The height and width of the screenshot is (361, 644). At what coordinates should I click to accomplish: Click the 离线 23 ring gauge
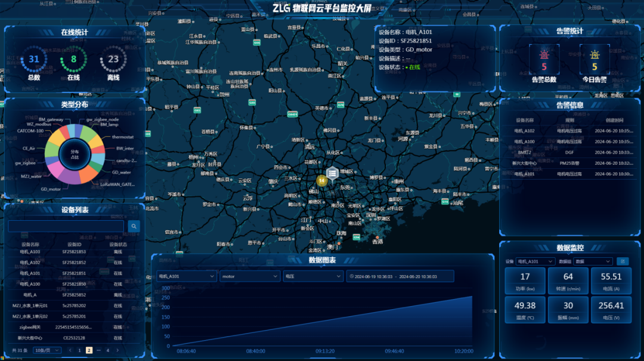(x=113, y=59)
